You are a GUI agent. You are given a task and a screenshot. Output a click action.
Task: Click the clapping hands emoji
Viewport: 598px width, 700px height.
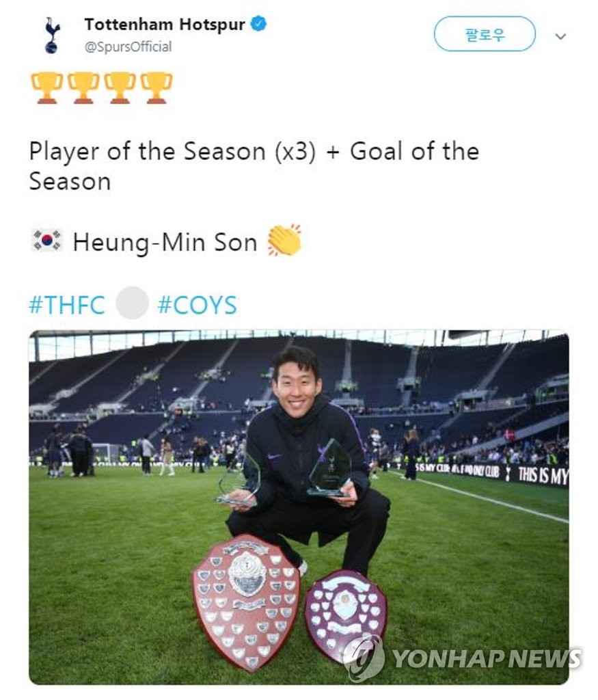click(284, 241)
